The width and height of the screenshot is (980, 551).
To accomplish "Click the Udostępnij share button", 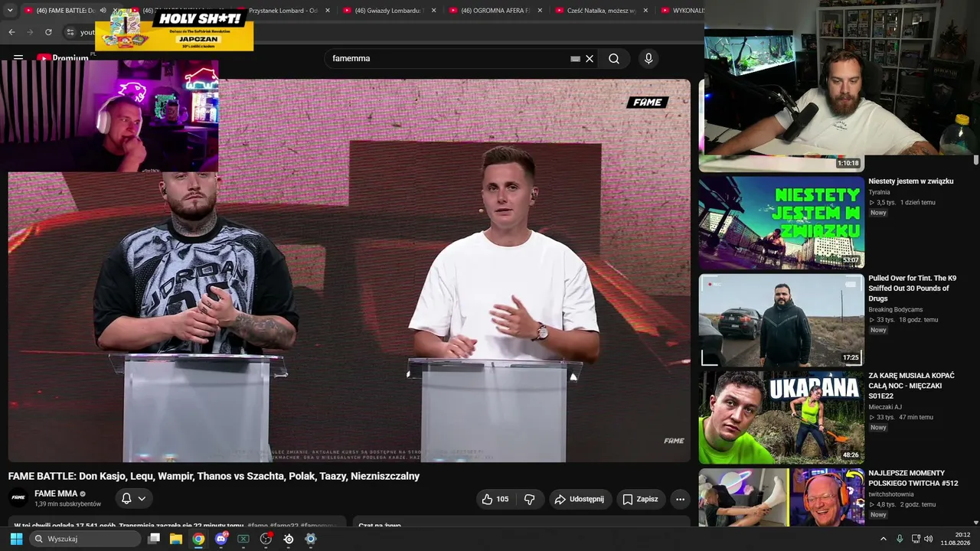I will click(x=580, y=499).
